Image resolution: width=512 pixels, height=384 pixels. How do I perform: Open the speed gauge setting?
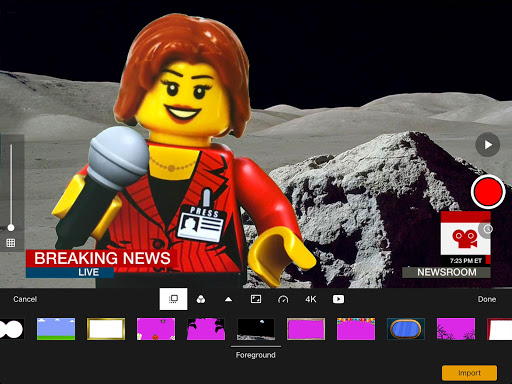click(283, 299)
